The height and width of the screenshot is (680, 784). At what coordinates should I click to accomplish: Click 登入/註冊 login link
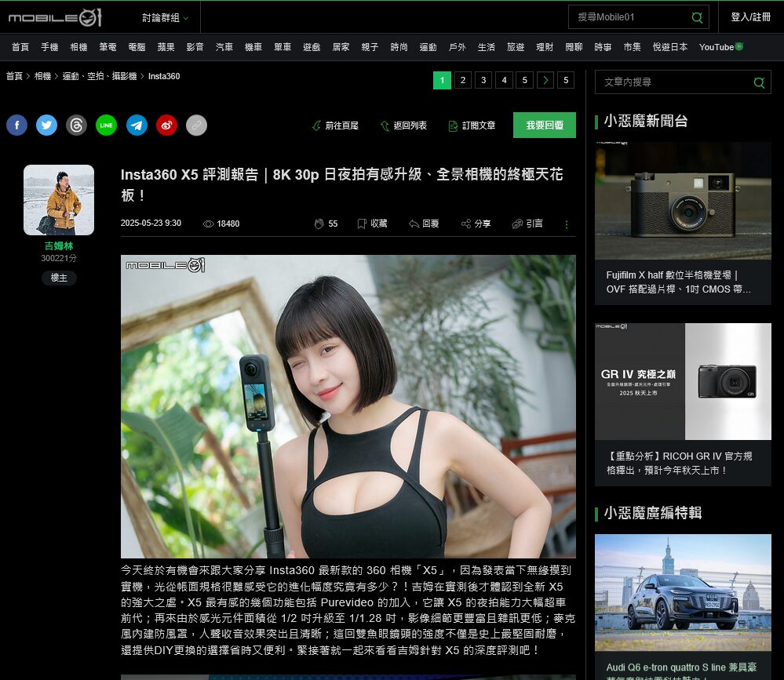click(x=750, y=17)
